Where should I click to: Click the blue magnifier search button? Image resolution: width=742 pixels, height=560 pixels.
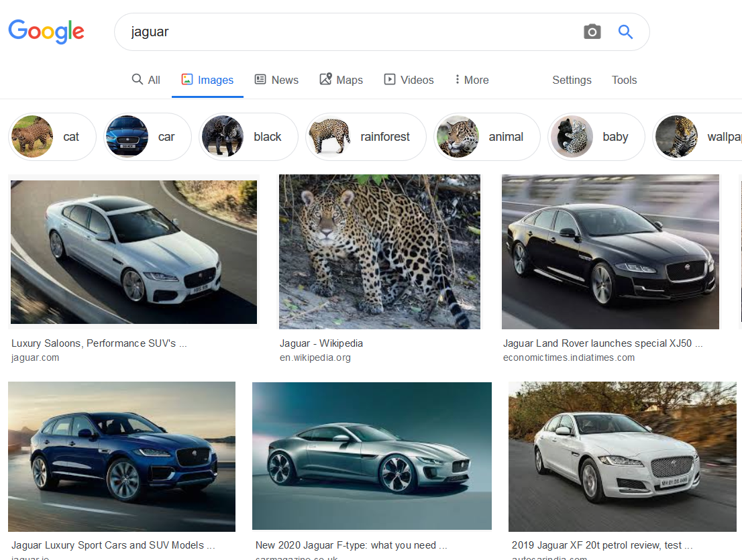point(625,32)
